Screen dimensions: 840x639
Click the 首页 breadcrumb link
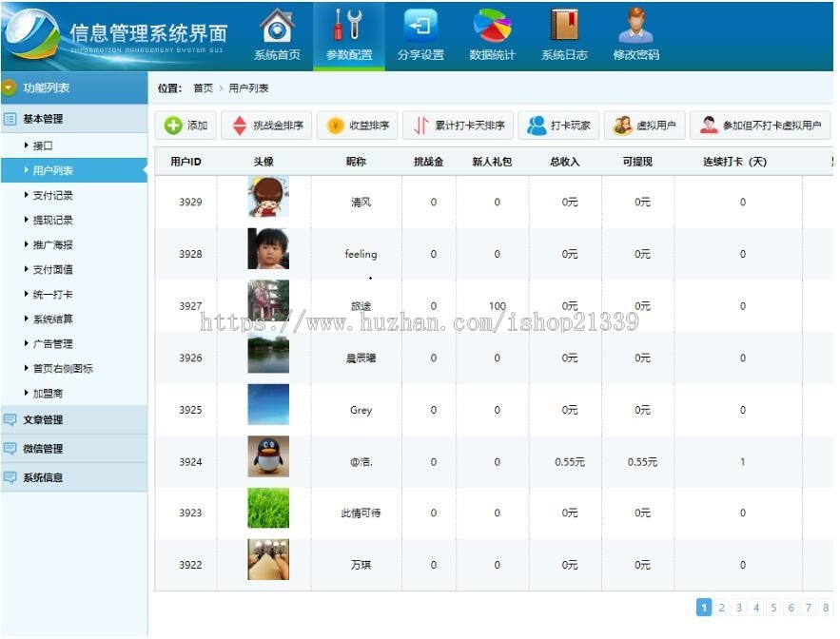203,87
